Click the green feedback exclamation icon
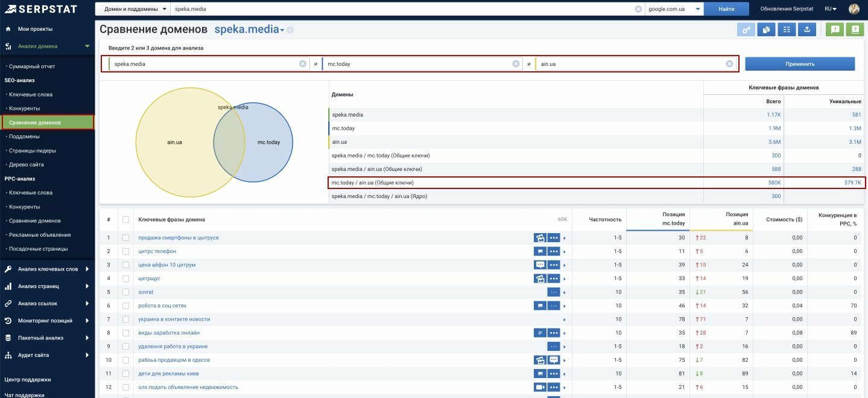The width and height of the screenshot is (868, 398). pos(834,29)
